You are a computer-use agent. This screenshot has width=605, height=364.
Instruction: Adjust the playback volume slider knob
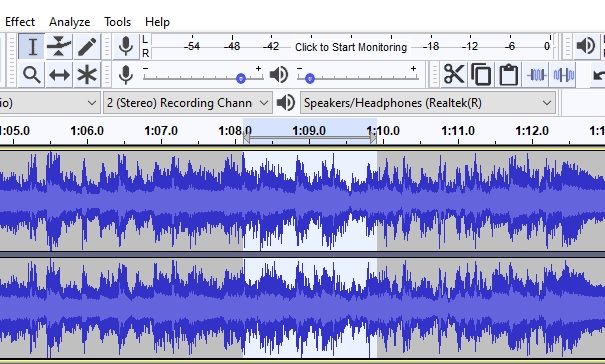(x=310, y=79)
